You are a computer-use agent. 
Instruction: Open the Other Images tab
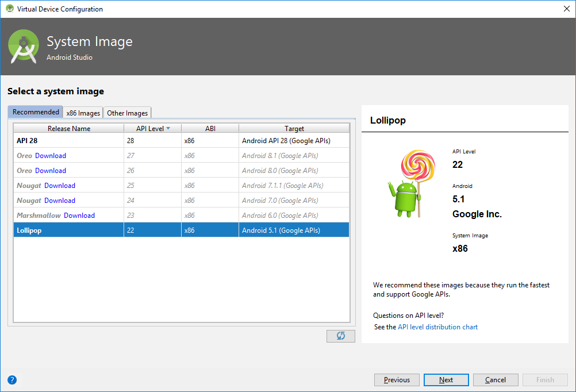[127, 113]
